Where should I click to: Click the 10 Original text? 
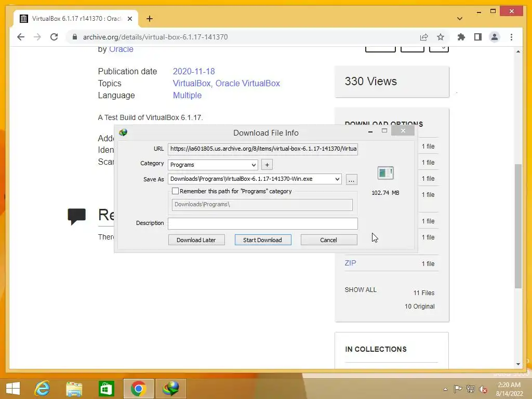coord(419,307)
